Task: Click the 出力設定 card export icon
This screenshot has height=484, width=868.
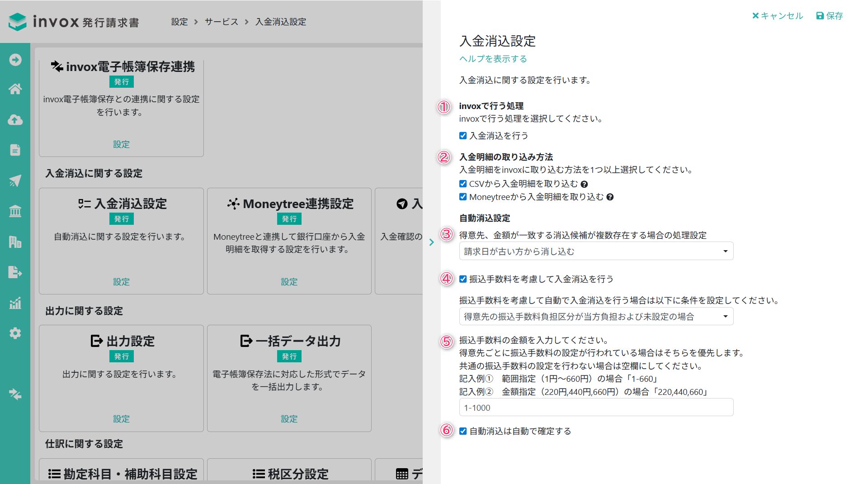Action: (97, 341)
